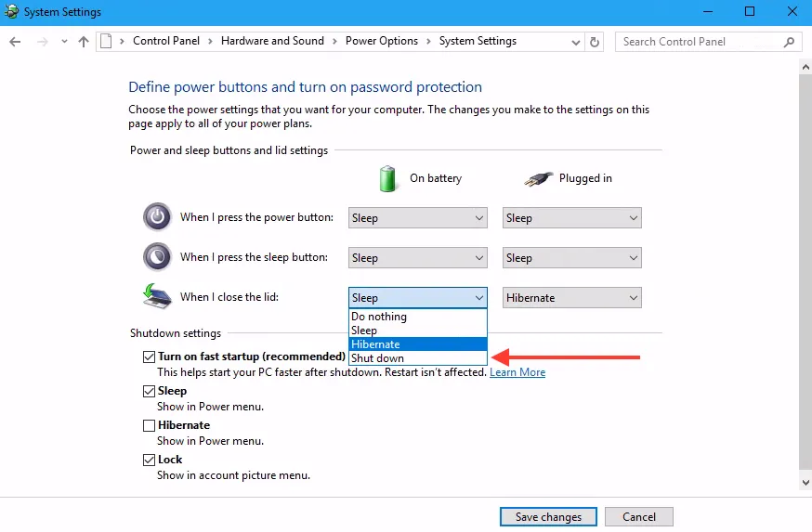812x532 pixels.
Task: Click the System Settings title bar icon
Action: coord(11,11)
